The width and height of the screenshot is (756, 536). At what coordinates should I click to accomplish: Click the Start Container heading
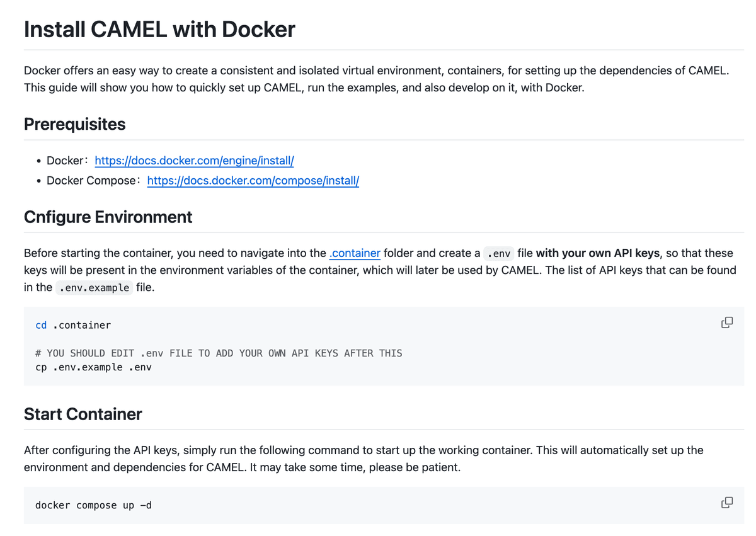point(83,414)
